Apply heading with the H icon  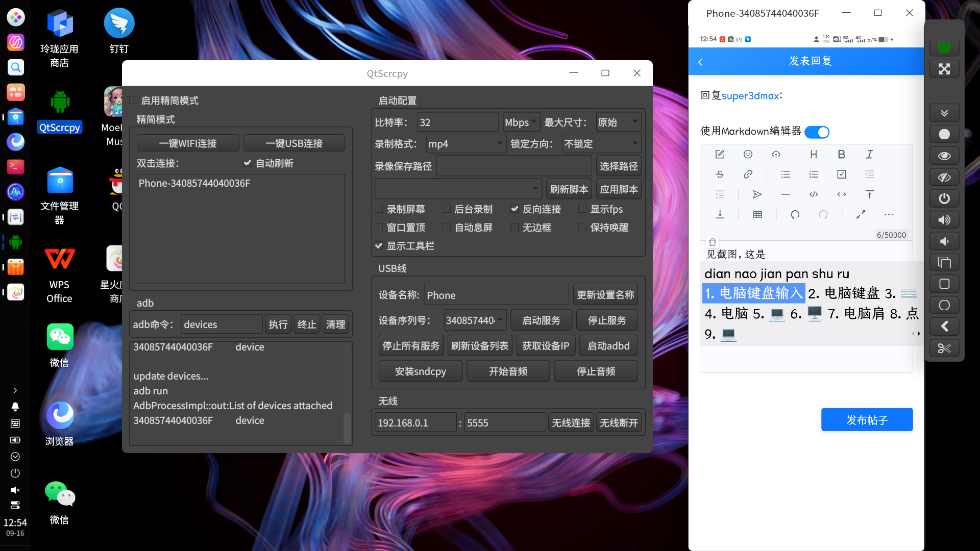click(814, 154)
